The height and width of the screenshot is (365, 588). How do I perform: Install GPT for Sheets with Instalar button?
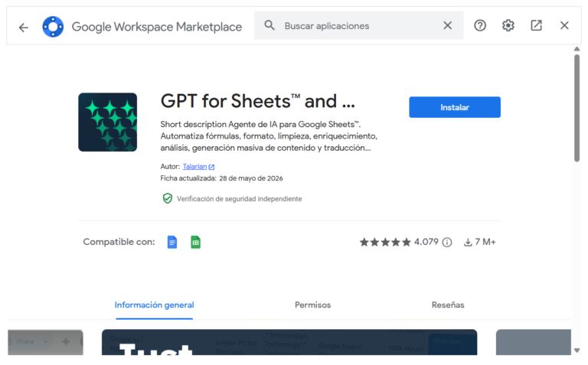coord(455,107)
